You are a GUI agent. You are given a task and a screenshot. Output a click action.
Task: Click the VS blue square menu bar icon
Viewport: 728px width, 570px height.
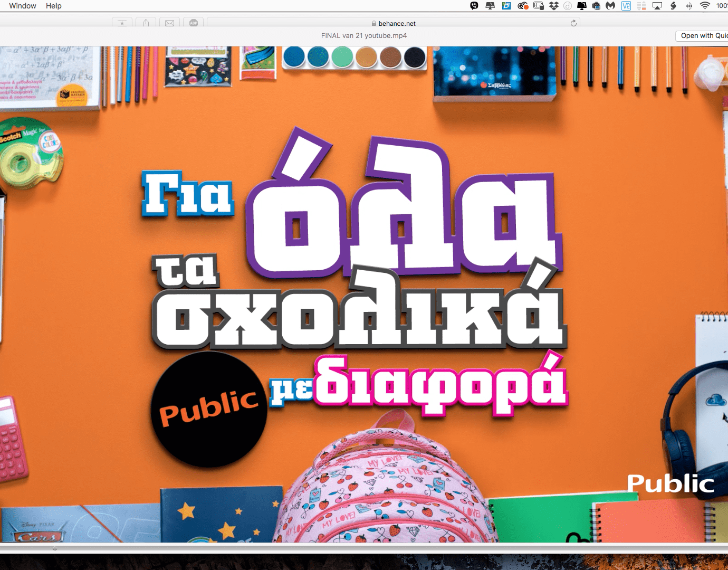pos(626,6)
